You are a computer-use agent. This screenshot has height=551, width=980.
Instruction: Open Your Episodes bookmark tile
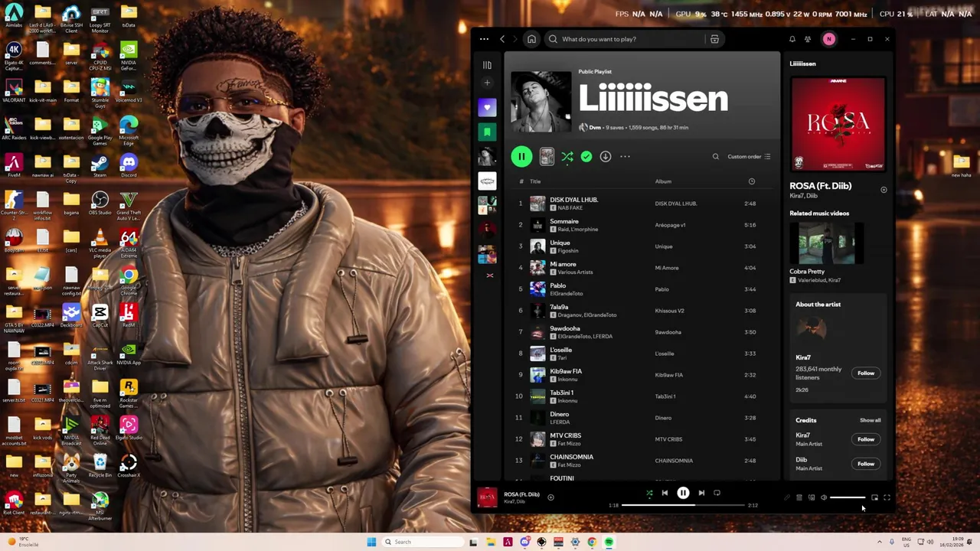pos(487,132)
